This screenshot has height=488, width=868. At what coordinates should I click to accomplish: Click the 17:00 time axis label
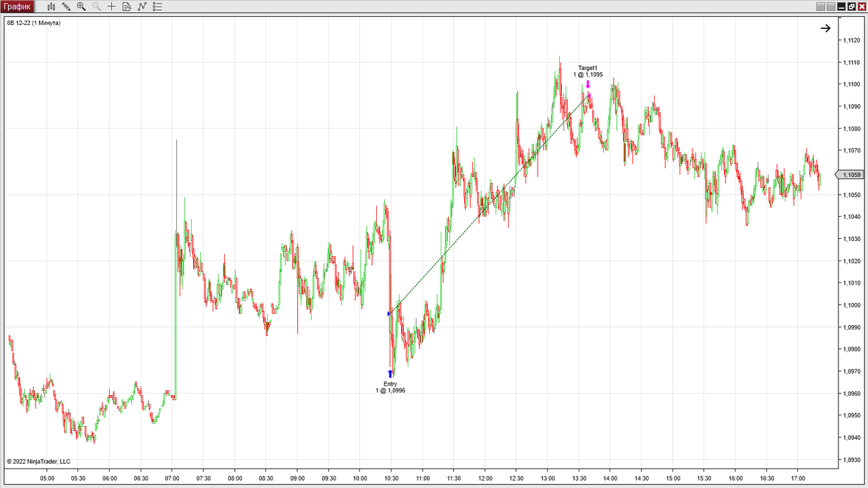click(797, 479)
